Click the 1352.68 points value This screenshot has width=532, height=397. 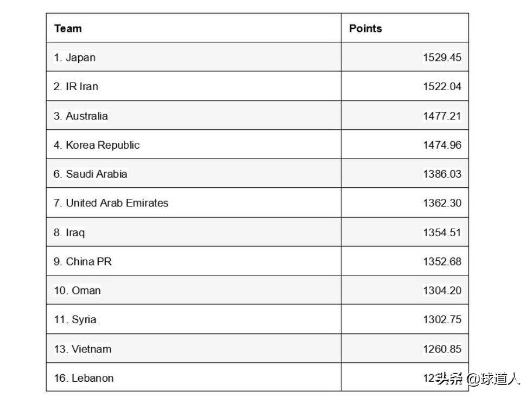(x=442, y=261)
